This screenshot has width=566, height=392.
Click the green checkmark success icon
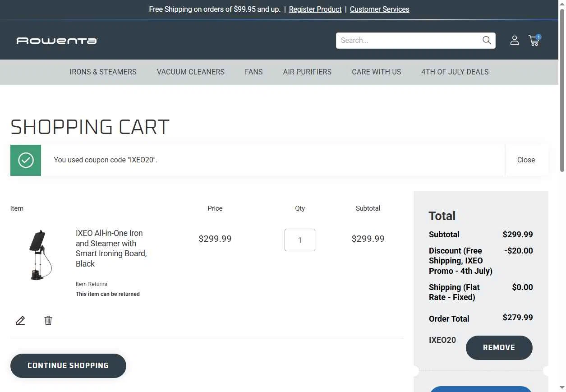(x=26, y=160)
